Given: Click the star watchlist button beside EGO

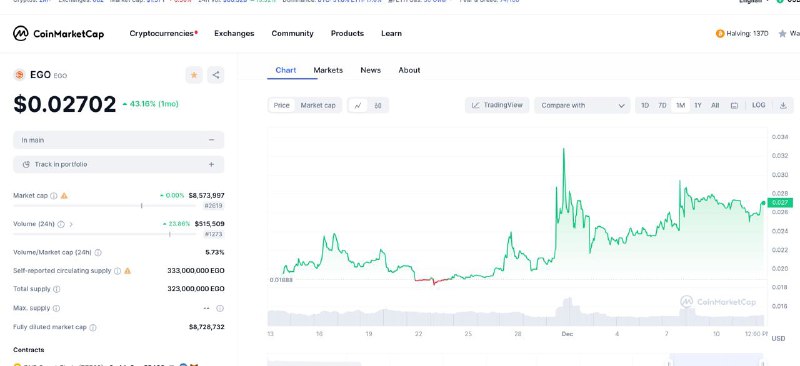Looking at the screenshot, I should (194, 75).
